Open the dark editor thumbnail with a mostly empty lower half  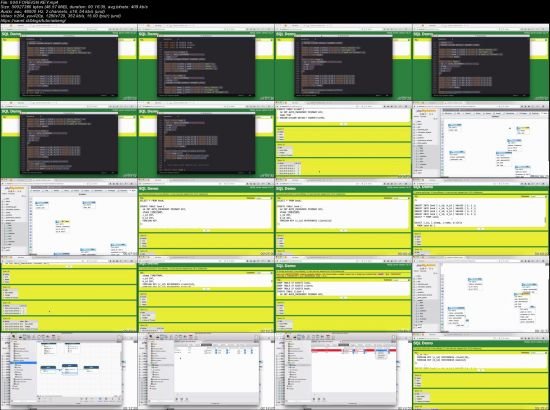tap(206, 139)
